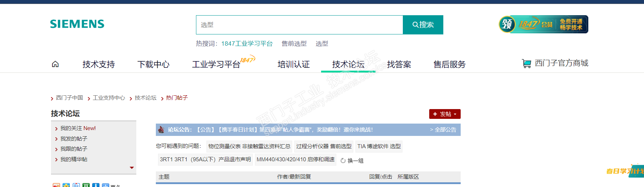Viewport: 644px width, 187px height.
Task: Open the 1847 membership banner
Action: 543,24
